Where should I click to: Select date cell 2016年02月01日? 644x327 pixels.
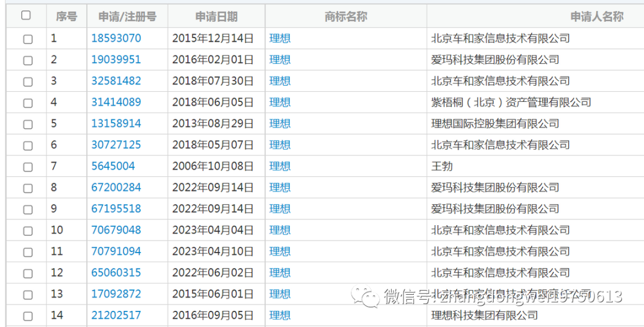pyautogui.click(x=213, y=60)
